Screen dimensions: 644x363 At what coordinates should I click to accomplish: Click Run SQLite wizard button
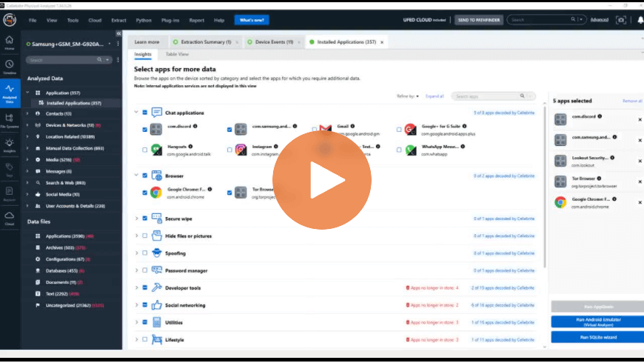(x=597, y=337)
